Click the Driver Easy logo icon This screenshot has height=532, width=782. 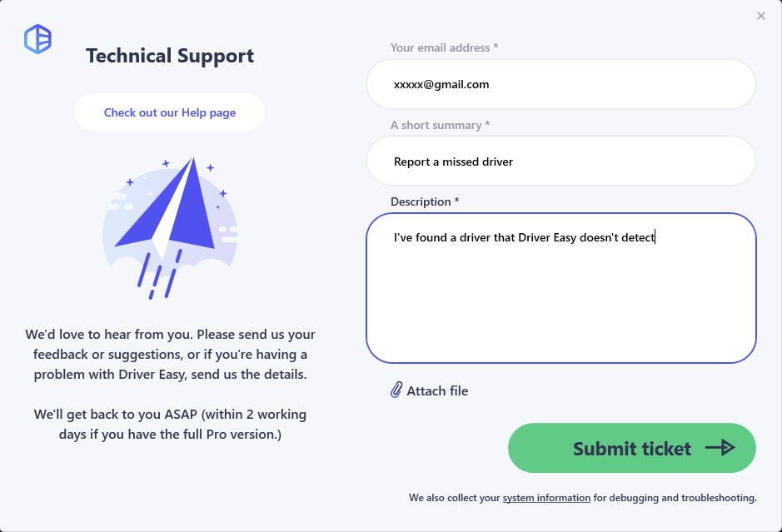(38, 39)
